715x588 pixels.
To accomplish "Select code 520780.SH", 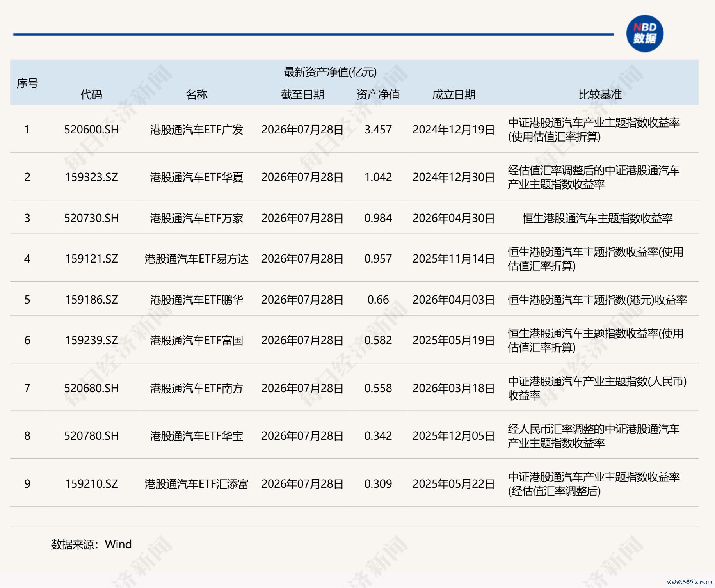I will 91,435.
